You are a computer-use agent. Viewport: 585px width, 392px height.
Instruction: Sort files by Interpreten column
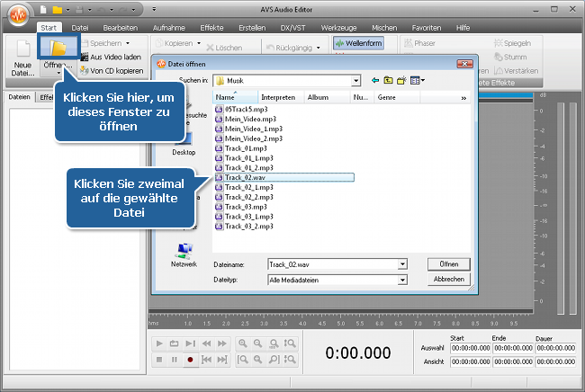281,97
